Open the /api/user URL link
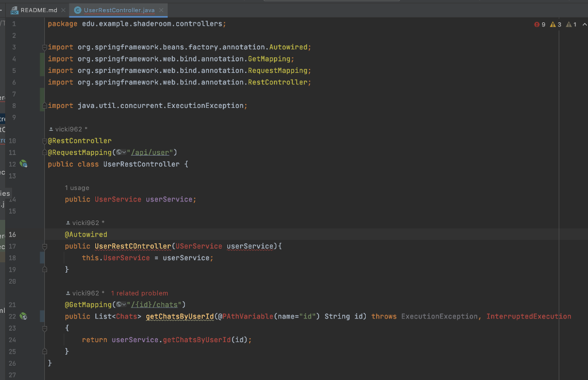588x380 pixels. (x=150, y=153)
